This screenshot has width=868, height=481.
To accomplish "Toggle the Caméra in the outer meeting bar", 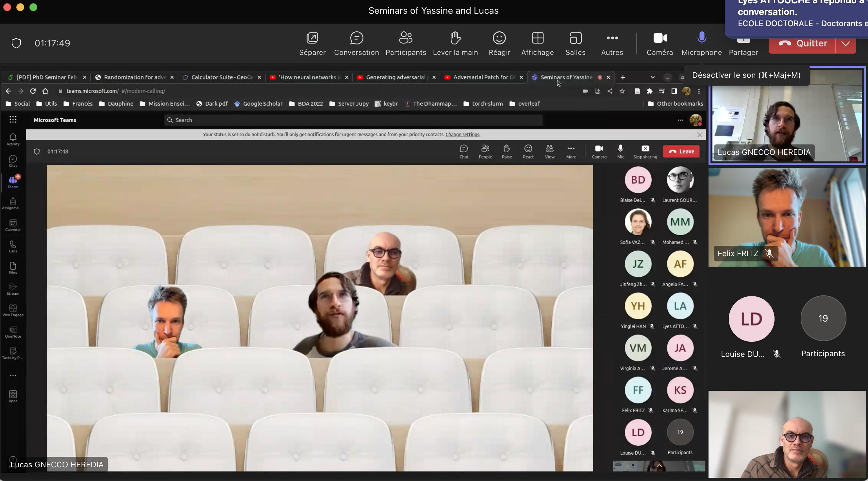I will tap(660, 44).
